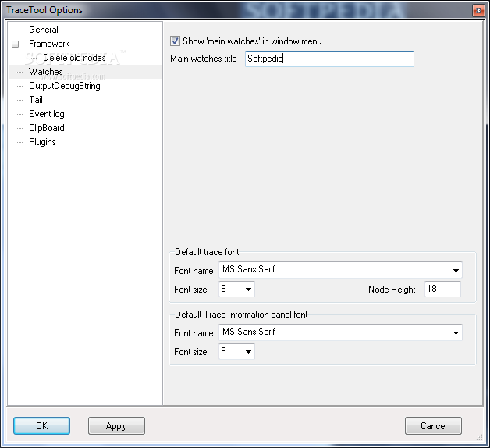Image resolution: width=490 pixels, height=448 pixels.
Task: Select Watches in options tree
Action: point(45,72)
